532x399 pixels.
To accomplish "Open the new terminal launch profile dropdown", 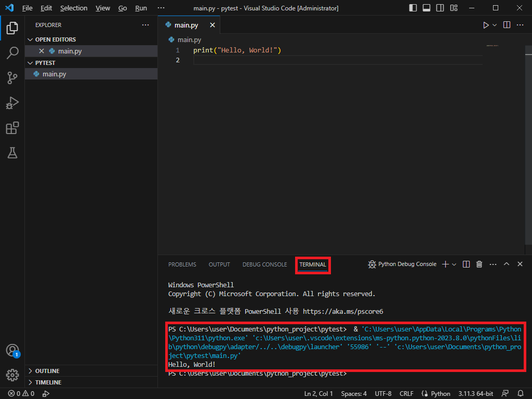I will 455,264.
